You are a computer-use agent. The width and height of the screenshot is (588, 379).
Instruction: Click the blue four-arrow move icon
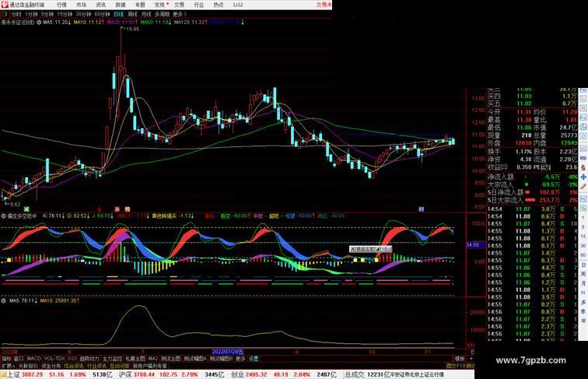(x=583, y=177)
